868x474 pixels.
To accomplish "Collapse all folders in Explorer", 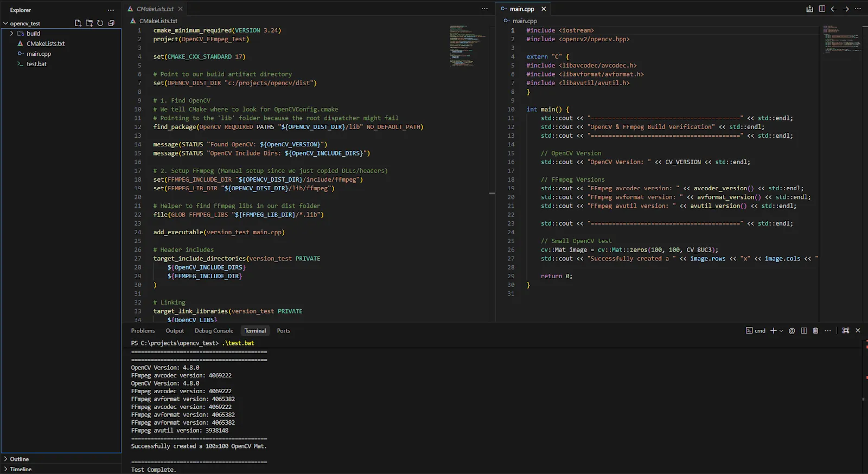I will 111,23.
